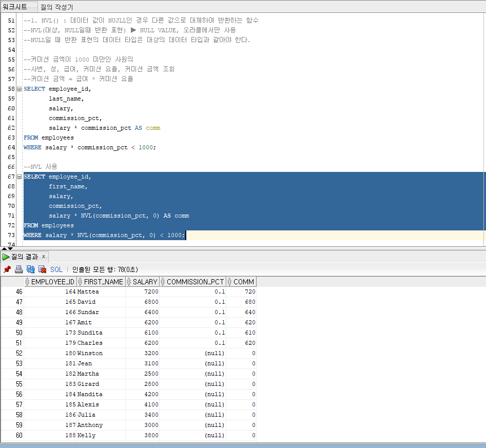Viewport: 486px width, 448px height.
Task: Sort by the SALARY column header
Action: pos(142,282)
